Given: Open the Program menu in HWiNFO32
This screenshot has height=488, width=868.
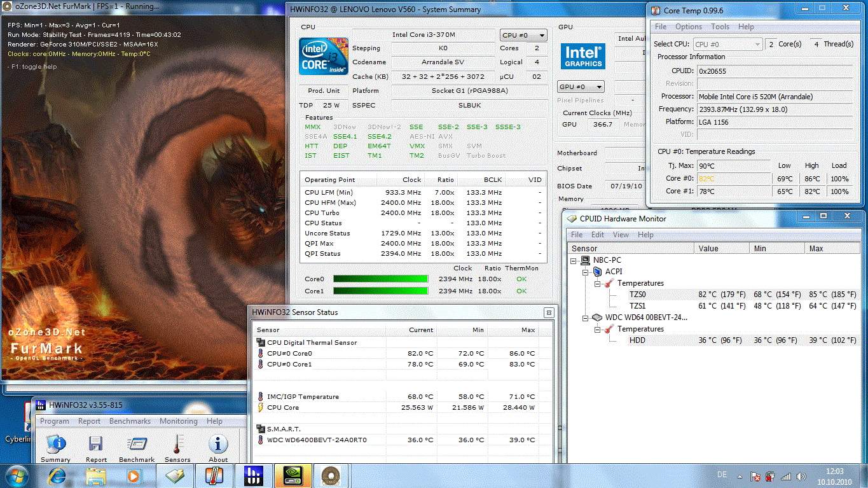Looking at the screenshot, I should [55, 421].
